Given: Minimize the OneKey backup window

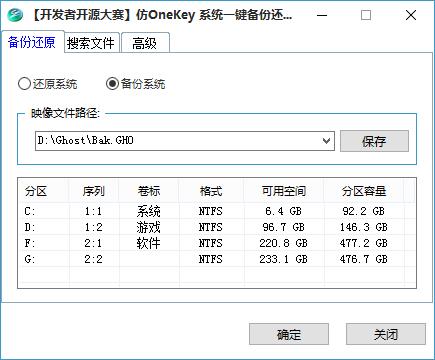Looking at the screenshot, I should coord(322,15).
